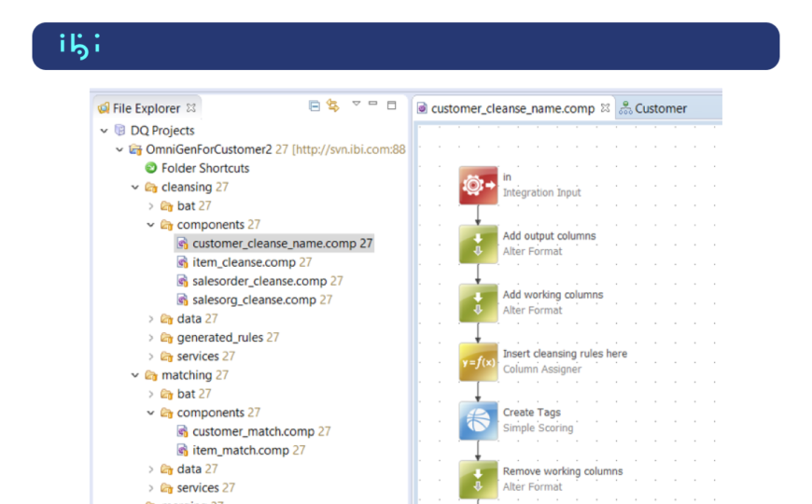This screenshot has height=504, width=812.
Task: Expand the services folder under cleansing
Action: pyautogui.click(x=150, y=357)
